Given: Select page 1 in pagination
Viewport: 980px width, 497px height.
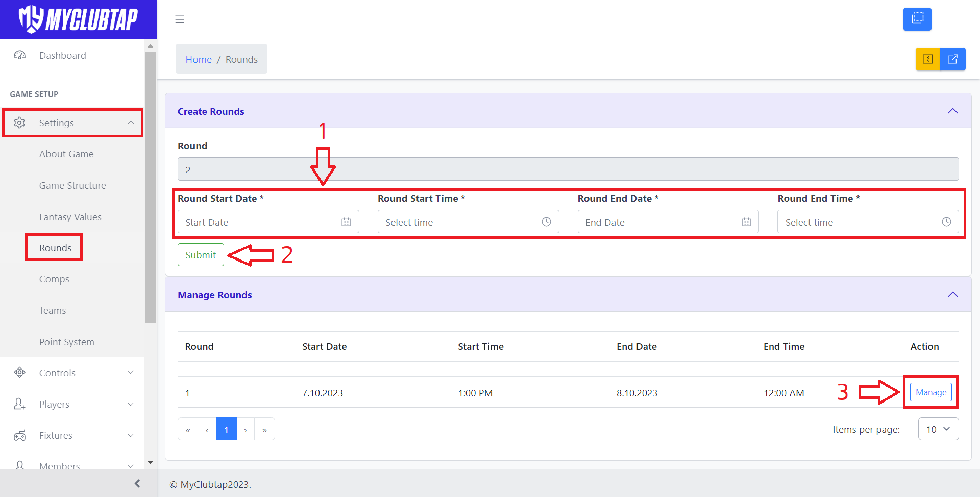Looking at the screenshot, I should point(226,429).
